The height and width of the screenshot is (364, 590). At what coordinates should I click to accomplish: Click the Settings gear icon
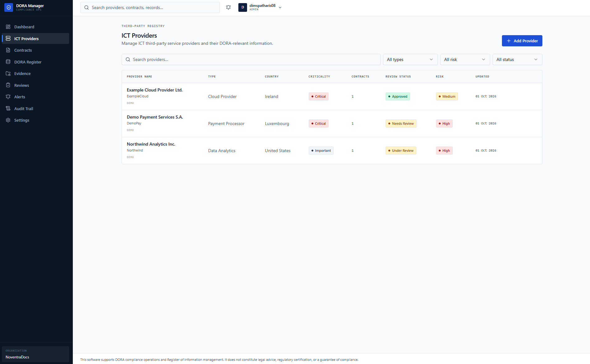pos(8,120)
